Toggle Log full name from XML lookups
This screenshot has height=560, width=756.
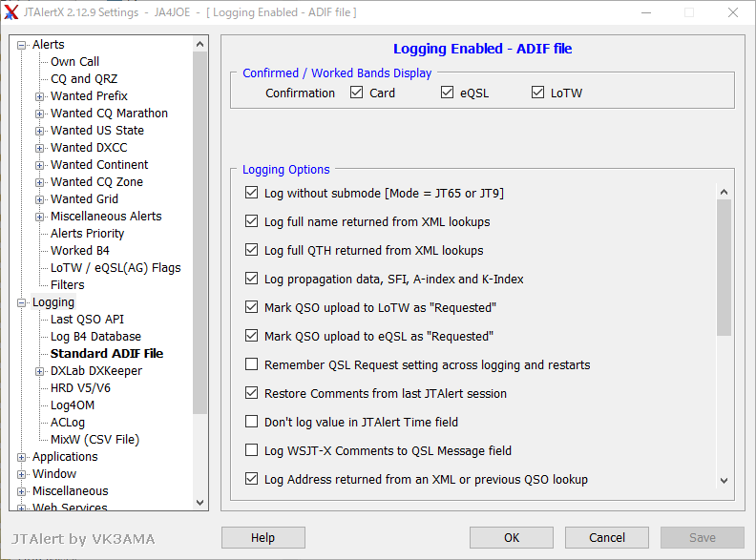[251, 221]
